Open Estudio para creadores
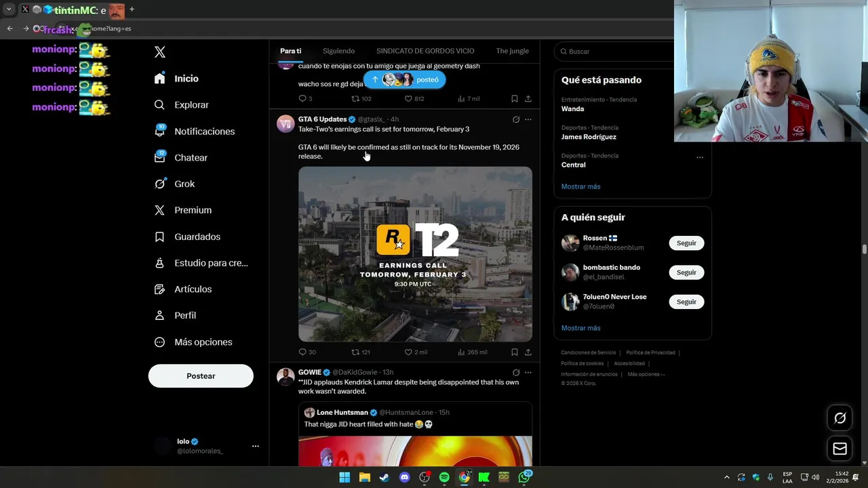The height and width of the screenshot is (488, 868). click(201, 263)
